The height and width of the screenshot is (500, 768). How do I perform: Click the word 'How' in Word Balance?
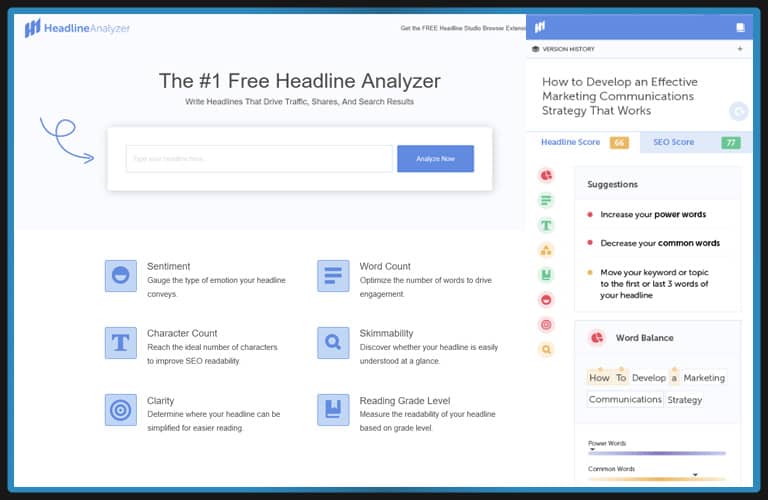click(599, 378)
